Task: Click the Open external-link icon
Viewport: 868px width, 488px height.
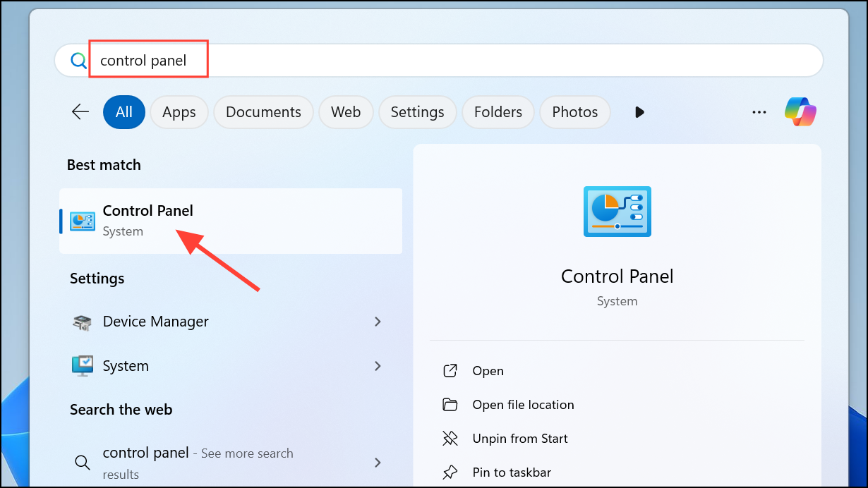Action: tap(450, 371)
